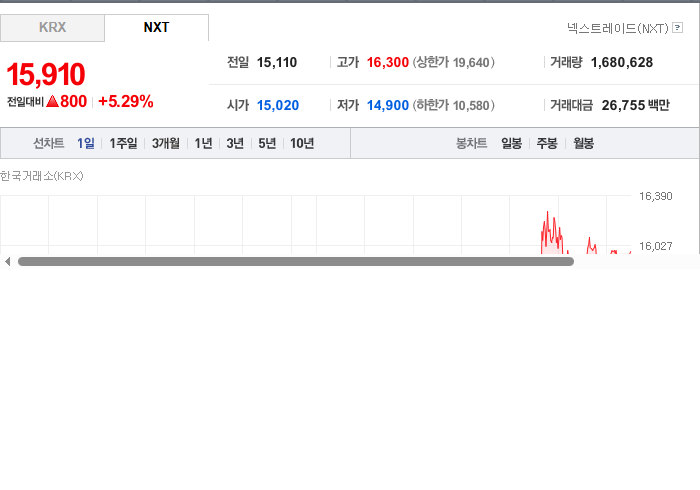Screen dimensions: 700x490
Task: Click the 넥스트레이드(NXT) label
Action: [x=618, y=29]
